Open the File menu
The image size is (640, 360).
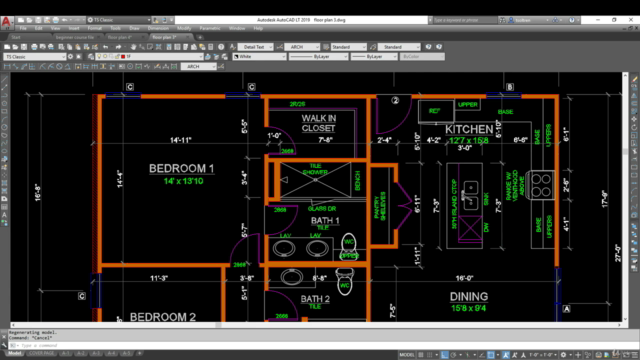(23, 29)
